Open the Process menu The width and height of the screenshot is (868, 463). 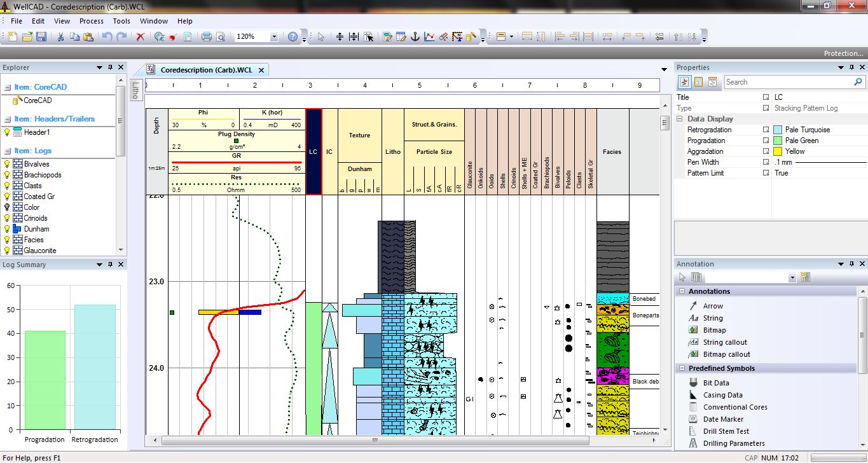pos(91,20)
